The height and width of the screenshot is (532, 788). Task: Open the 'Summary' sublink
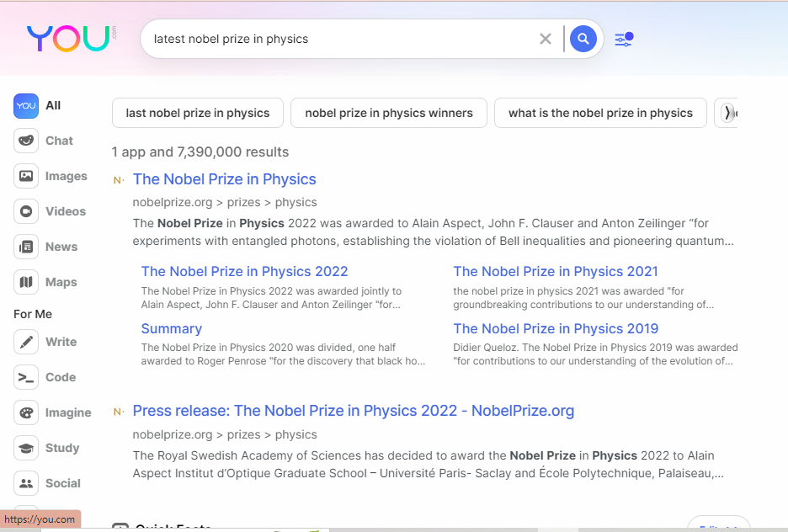[x=172, y=328]
